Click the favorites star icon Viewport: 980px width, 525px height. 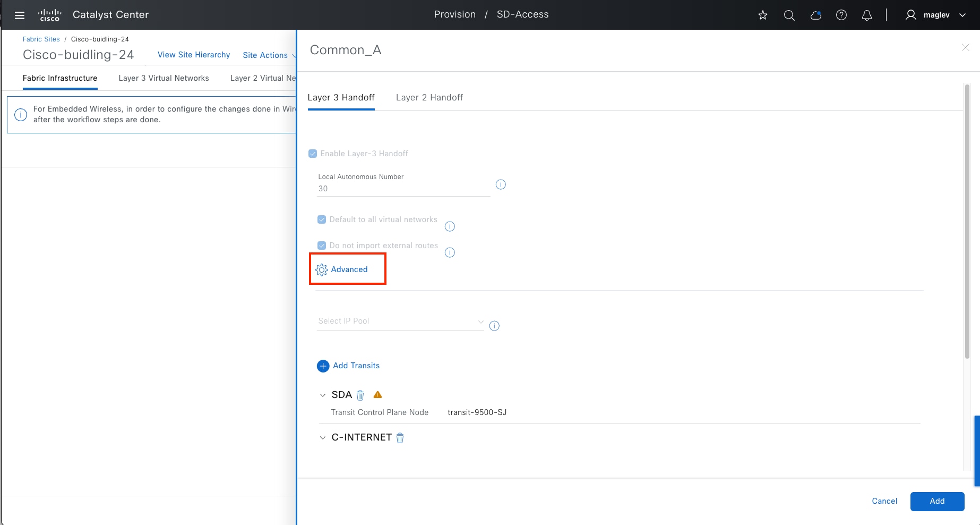click(x=763, y=15)
